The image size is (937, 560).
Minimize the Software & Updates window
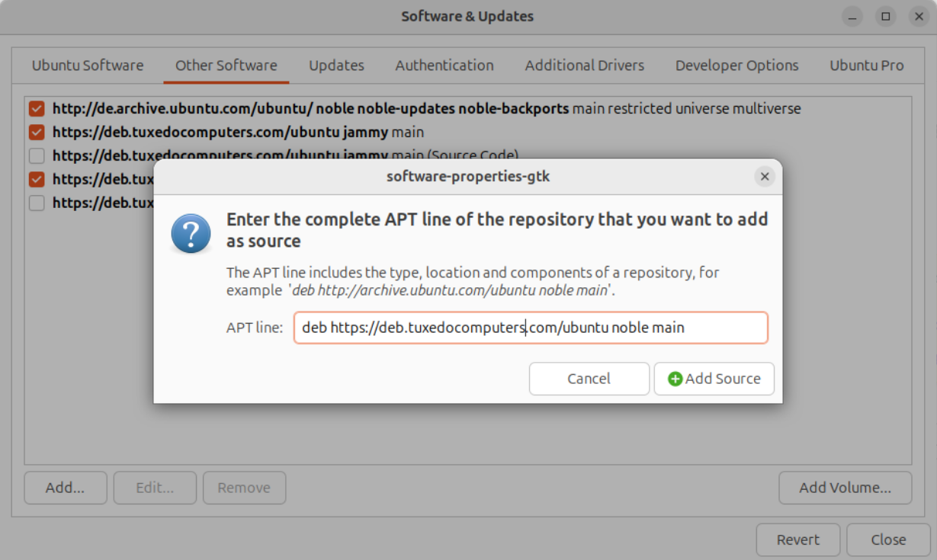click(x=852, y=16)
